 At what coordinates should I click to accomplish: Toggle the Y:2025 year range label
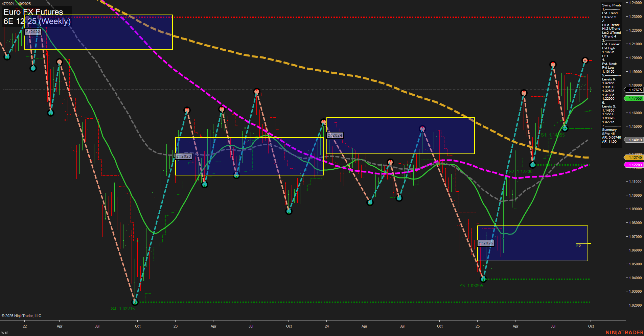tap(486, 243)
